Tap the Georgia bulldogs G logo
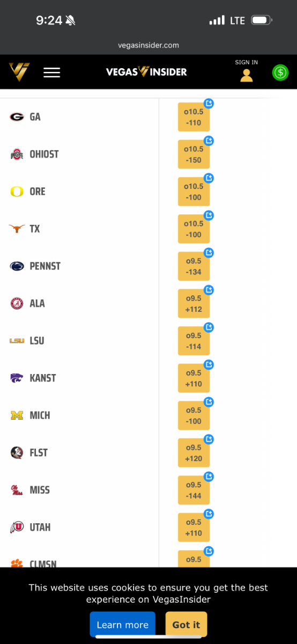Screen dimensions: 297x644 (x=17, y=117)
